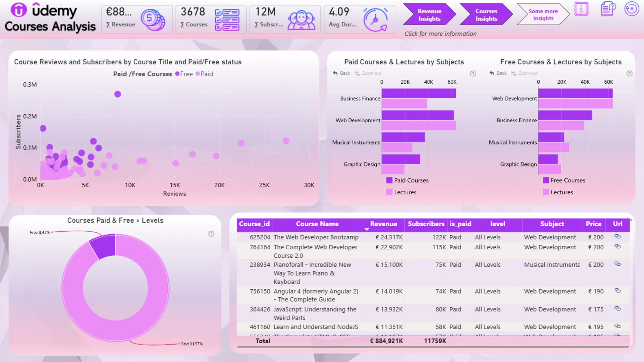
Task: Click help icon in donut chart panel
Action: click(x=211, y=234)
